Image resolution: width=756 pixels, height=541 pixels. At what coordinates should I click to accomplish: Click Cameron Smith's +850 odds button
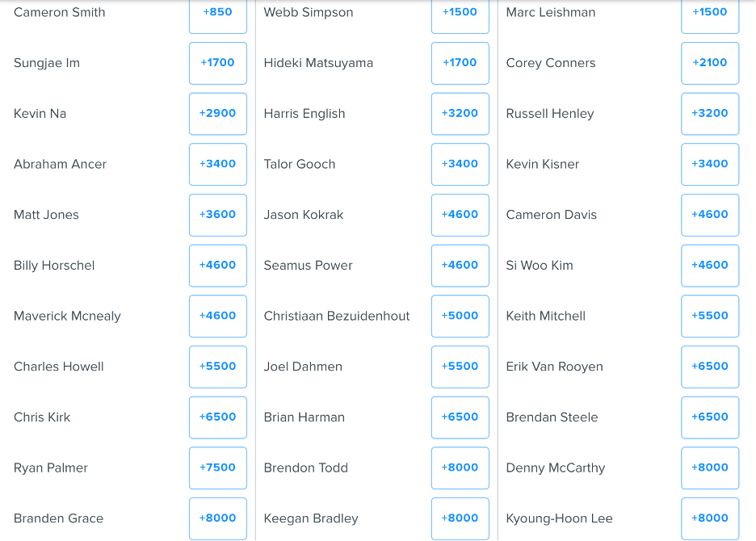(218, 14)
